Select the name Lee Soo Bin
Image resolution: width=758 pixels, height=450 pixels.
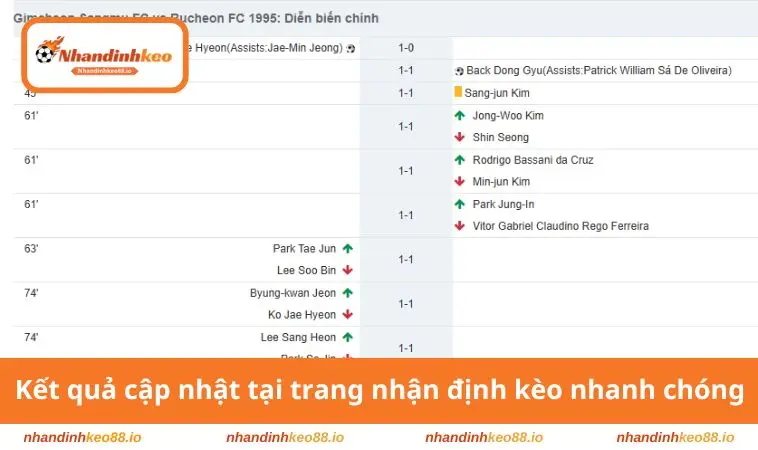[x=306, y=271]
